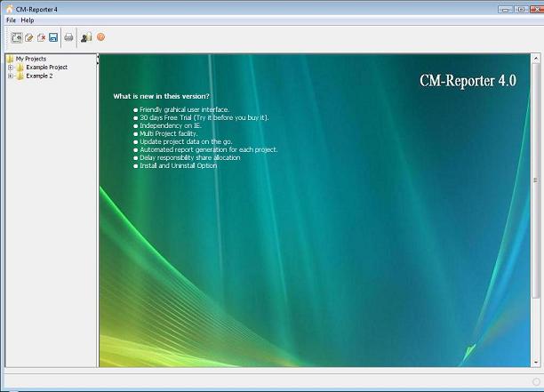This screenshot has height=392, width=544.
Task: Close the CM-Reporter 4 window
Action: point(537,10)
